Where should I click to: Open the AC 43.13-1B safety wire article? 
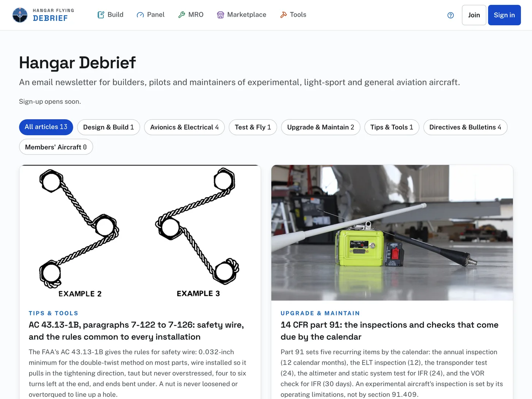[136, 331]
